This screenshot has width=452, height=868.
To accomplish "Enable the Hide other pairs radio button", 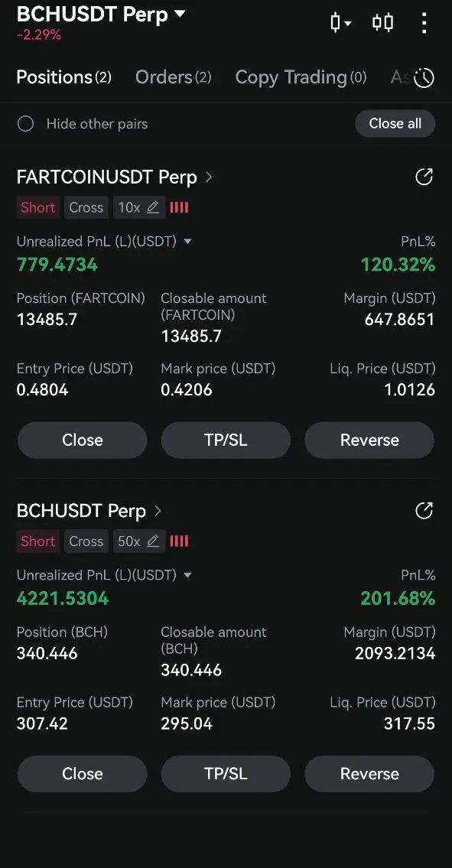I will coord(25,123).
